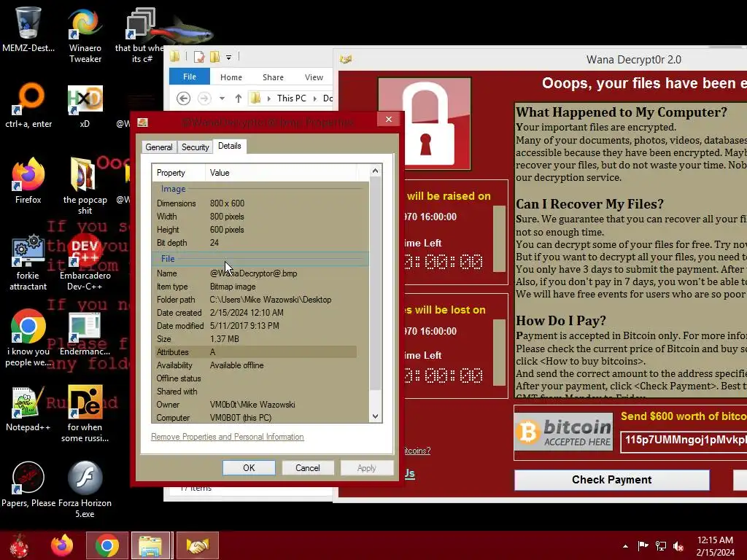Viewport: 747px width, 560px height.
Task: Switch to File Explorer in the taskbar
Action: (150, 545)
